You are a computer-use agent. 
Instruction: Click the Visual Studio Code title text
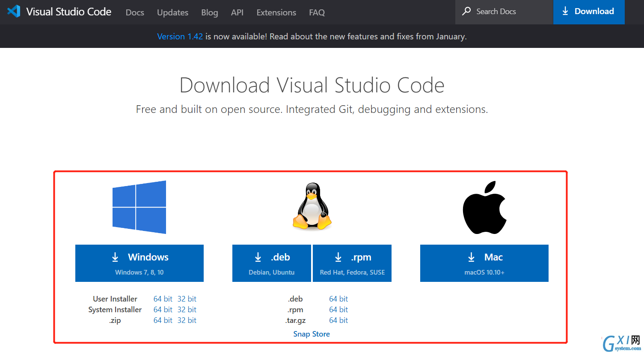pyautogui.click(x=69, y=12)
